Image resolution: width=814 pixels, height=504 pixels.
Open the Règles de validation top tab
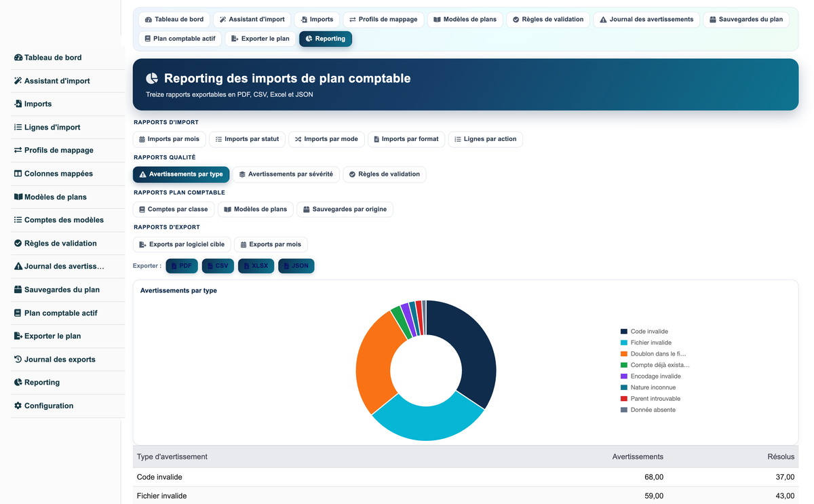[548, 20]
